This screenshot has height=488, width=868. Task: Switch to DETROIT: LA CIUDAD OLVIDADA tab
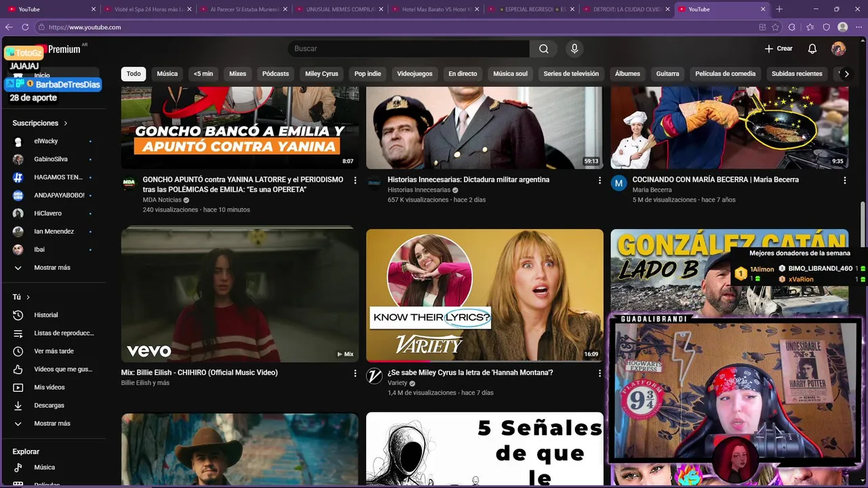[624, 9]
